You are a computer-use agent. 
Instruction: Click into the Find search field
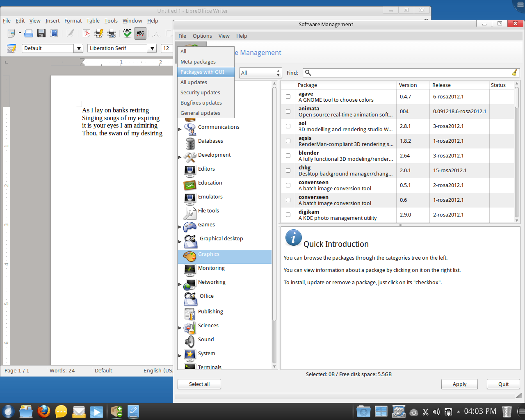(x=411, y=73)
